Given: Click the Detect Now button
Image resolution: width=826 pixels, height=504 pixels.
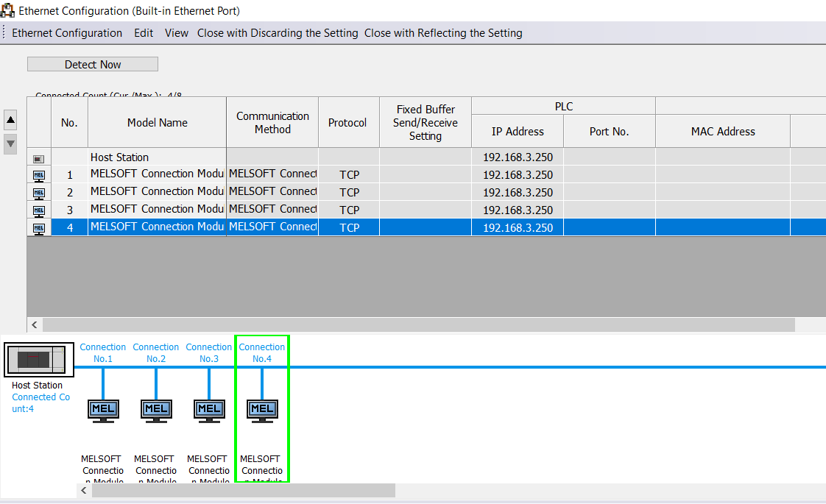Looking at the screenshot, I should click(x=93, y=64).
